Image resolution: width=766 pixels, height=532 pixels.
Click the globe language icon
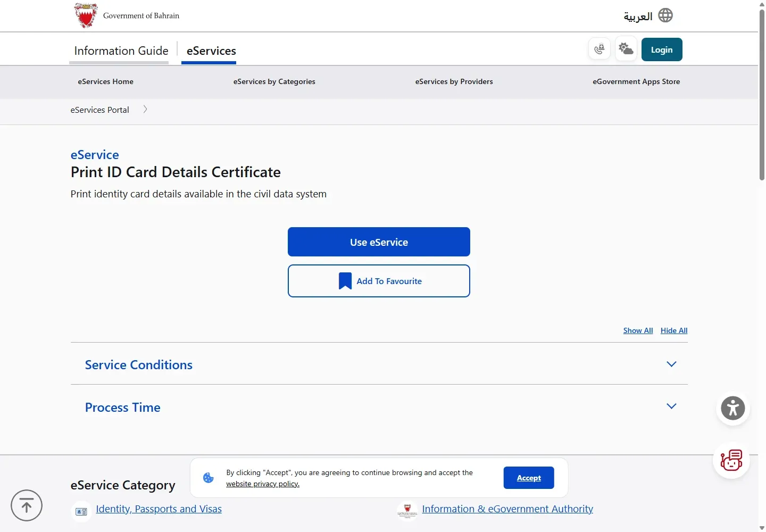[665, 15]
